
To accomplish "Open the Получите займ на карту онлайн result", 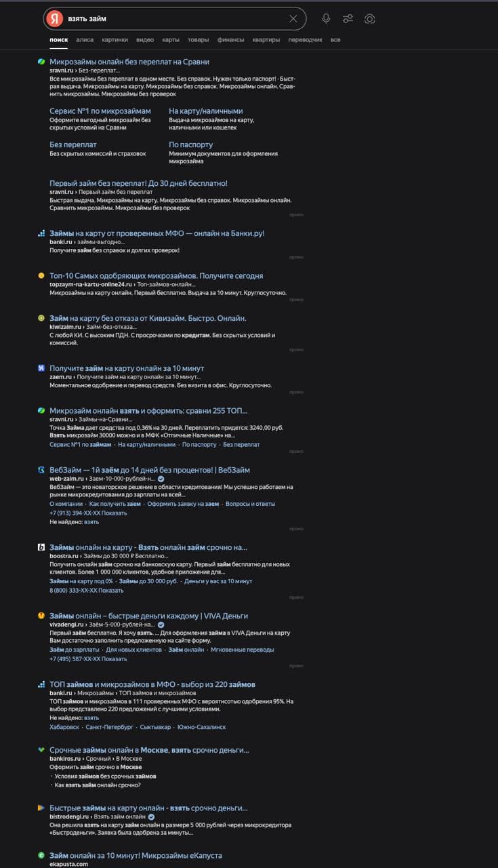I will (x=127, y=368).
